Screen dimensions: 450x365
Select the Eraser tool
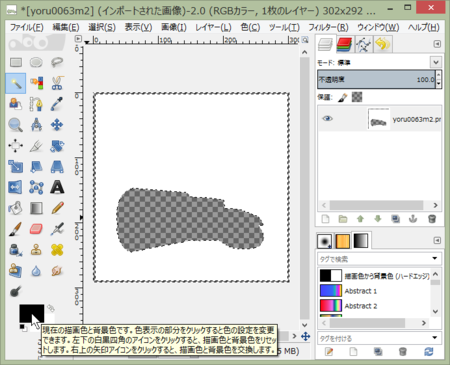point(36,229)
